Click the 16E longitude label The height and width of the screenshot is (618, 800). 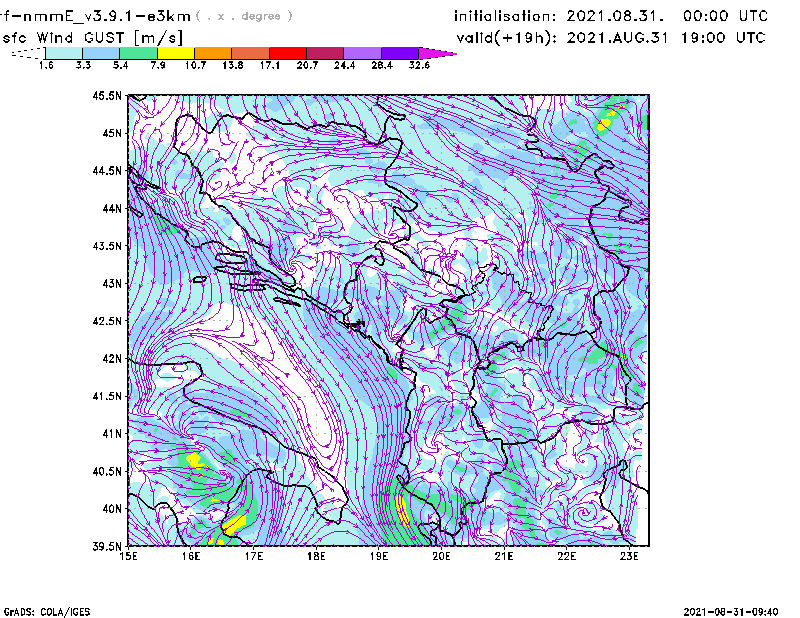click(191, 556)
